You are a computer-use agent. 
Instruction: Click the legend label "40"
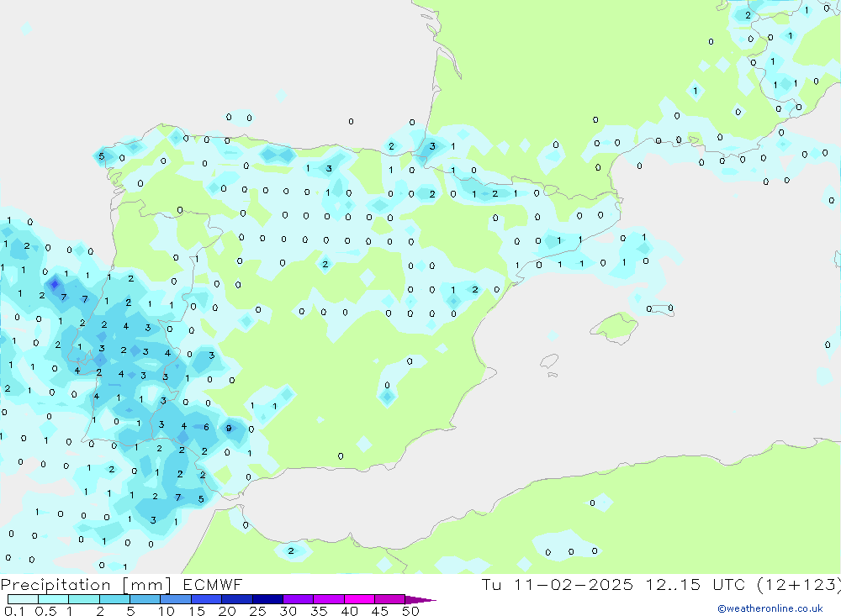coord(349,611)
